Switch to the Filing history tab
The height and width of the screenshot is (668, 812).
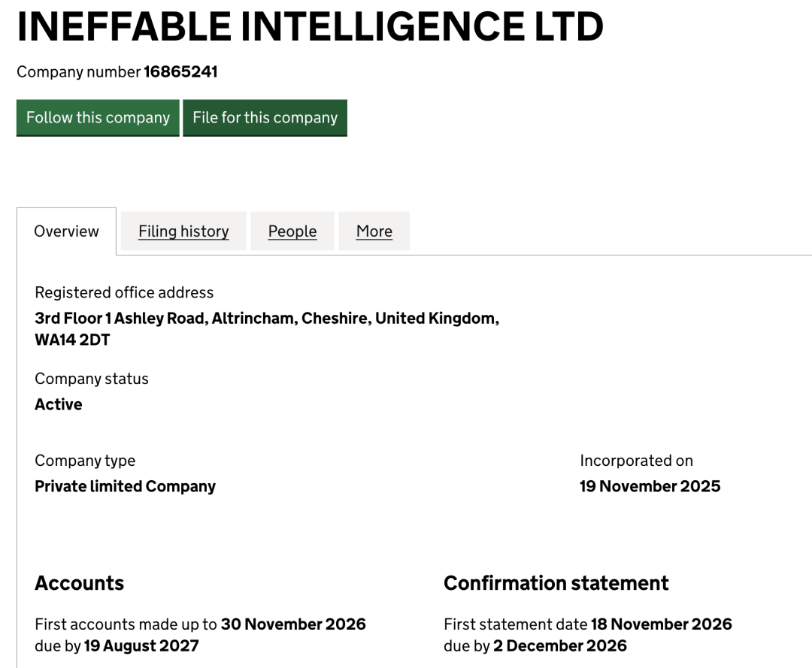183,231
